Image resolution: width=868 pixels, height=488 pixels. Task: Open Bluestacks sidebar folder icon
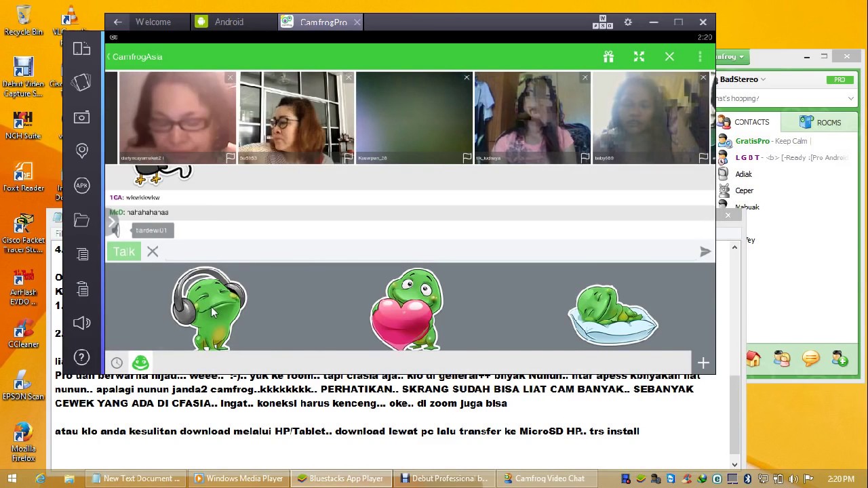[x=82, y=220]
